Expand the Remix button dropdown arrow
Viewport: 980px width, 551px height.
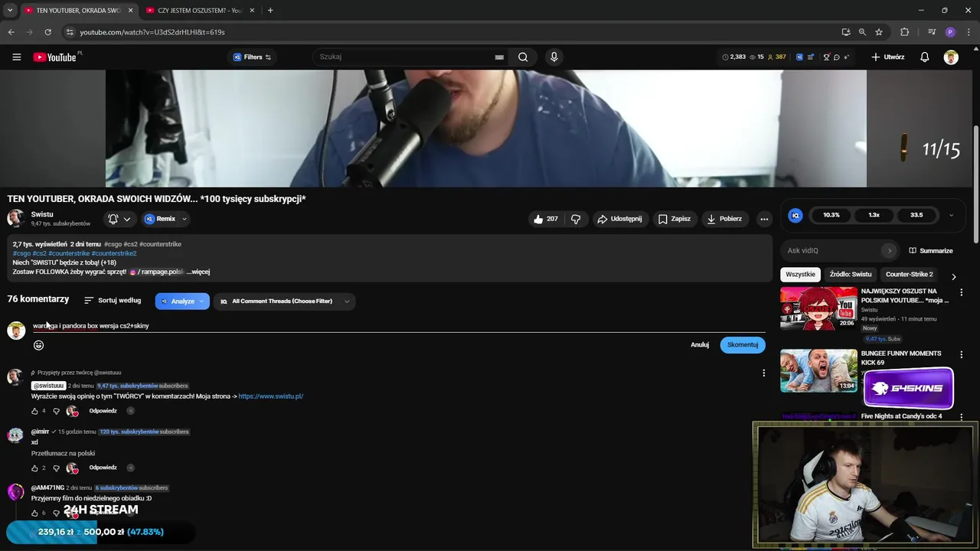click(x=184, y=219)
